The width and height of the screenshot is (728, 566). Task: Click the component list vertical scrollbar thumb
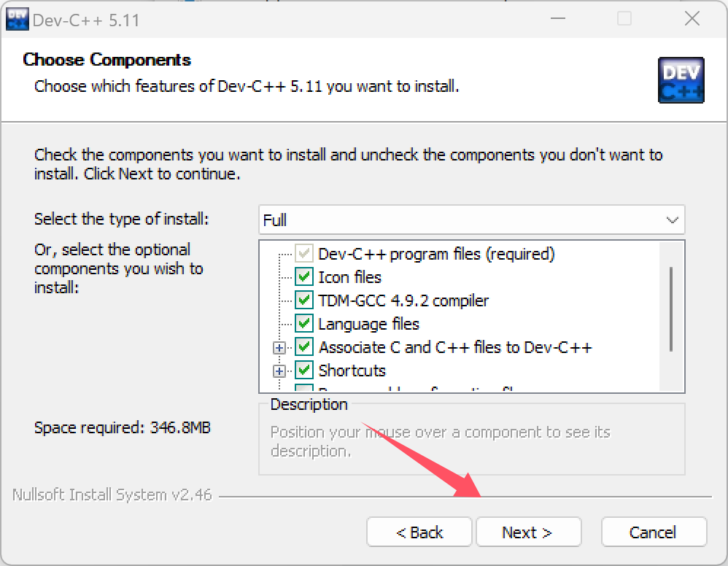(671, 309)
